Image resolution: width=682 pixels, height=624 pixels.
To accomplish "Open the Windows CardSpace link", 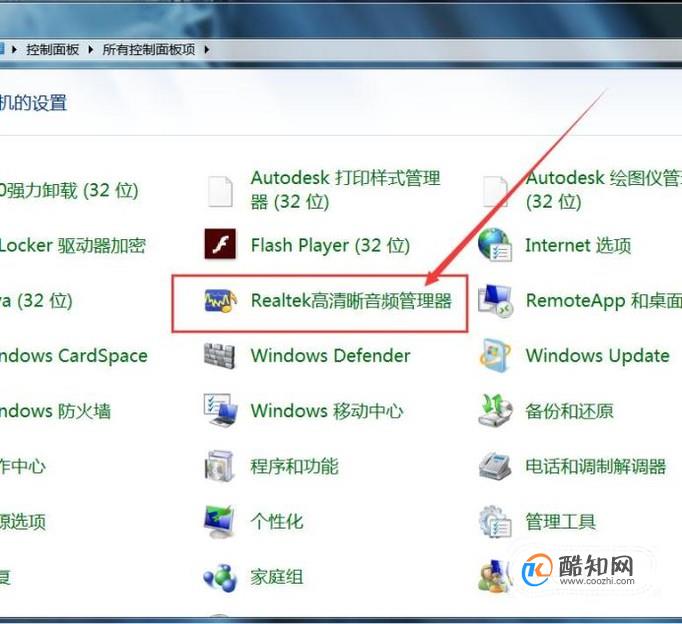I will point(74,356).
